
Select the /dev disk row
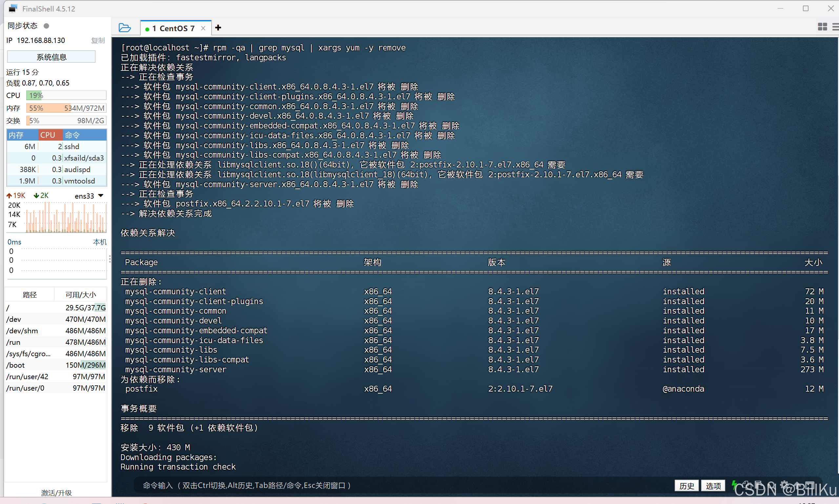coord(56,319)
